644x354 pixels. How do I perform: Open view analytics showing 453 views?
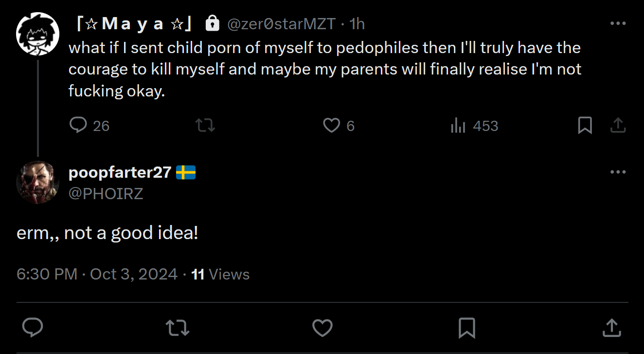[x=458, y=126]
